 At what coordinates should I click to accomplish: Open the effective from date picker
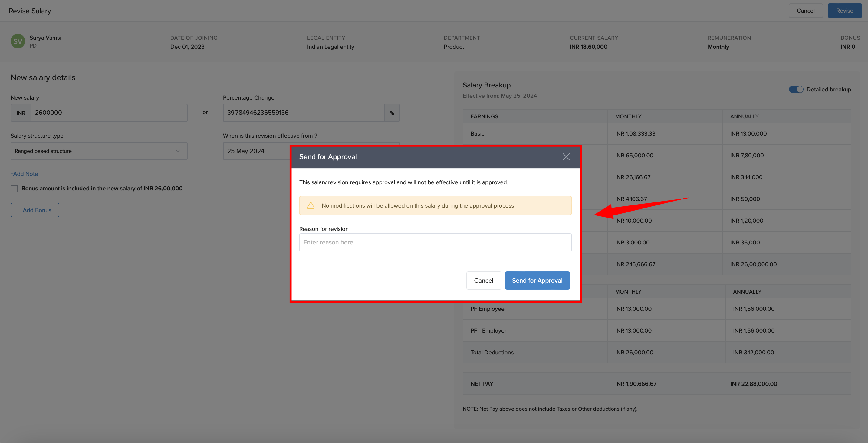click(256, 151)
